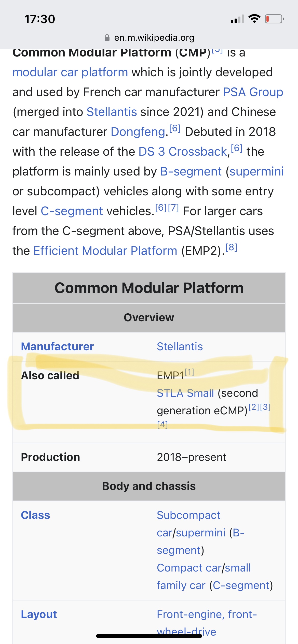Open the PSA Group link

tap(253, 92)
